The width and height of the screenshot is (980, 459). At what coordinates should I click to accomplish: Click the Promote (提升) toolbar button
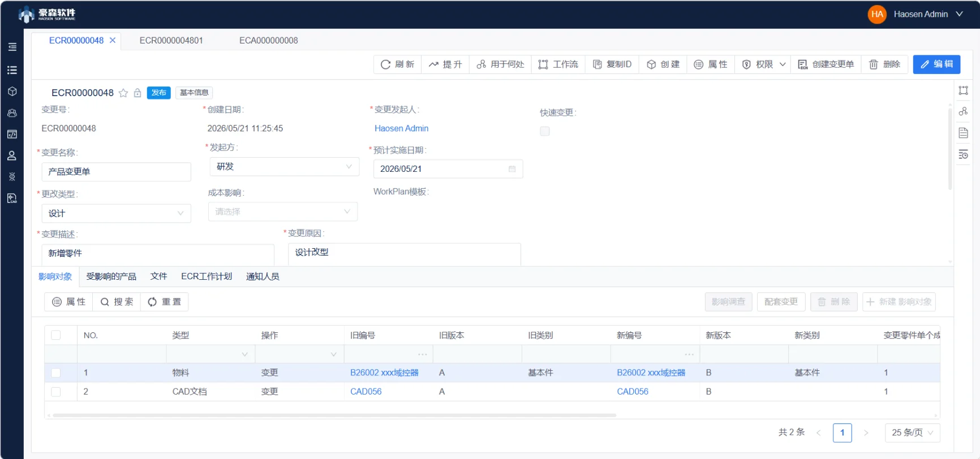pyautogui.click(x=445, y=64)
